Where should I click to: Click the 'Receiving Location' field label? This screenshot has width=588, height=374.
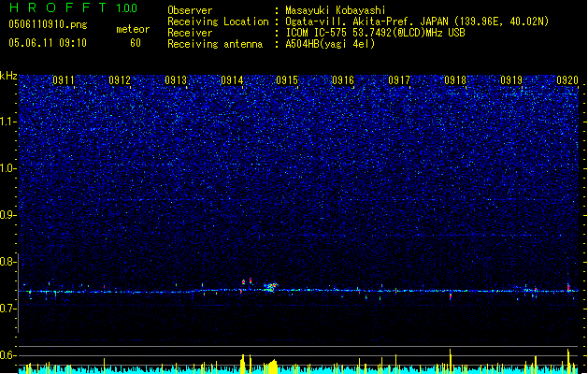tap(218, 22)
